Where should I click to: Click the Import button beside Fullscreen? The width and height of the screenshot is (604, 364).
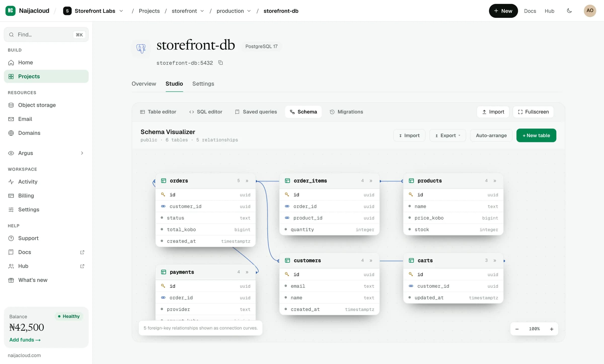(x=493, y=112)
